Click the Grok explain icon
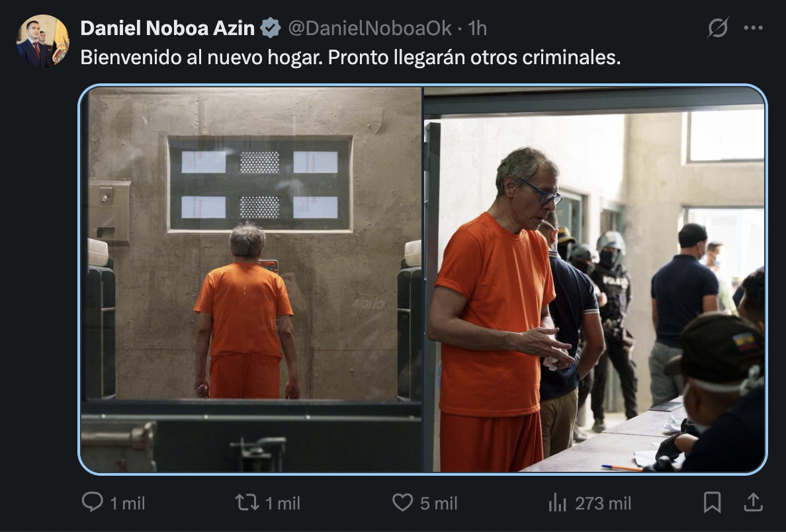 (718, 28)
